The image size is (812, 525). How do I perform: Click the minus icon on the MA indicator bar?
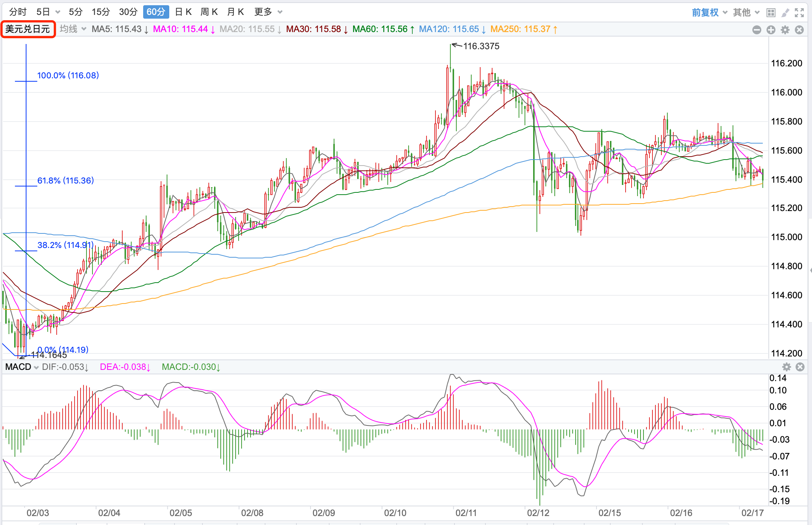click(756, 30)
